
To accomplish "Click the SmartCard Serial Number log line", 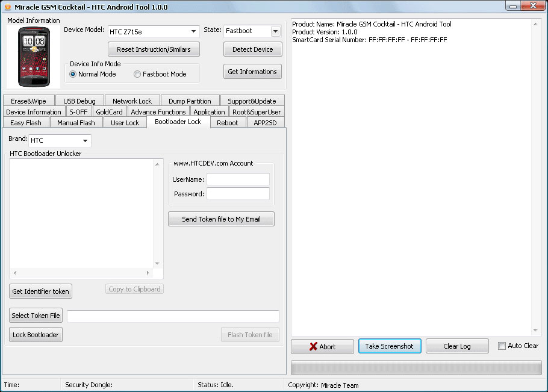I will click(x=369, y=40).
